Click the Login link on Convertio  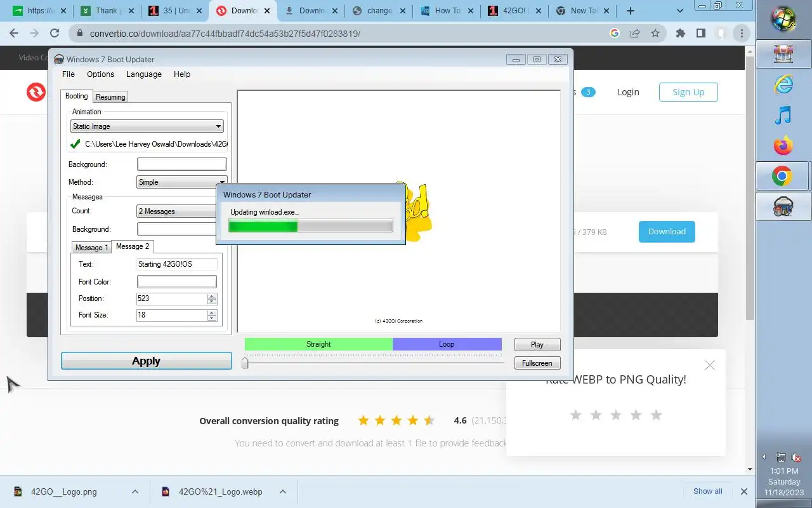click(628, 92)
